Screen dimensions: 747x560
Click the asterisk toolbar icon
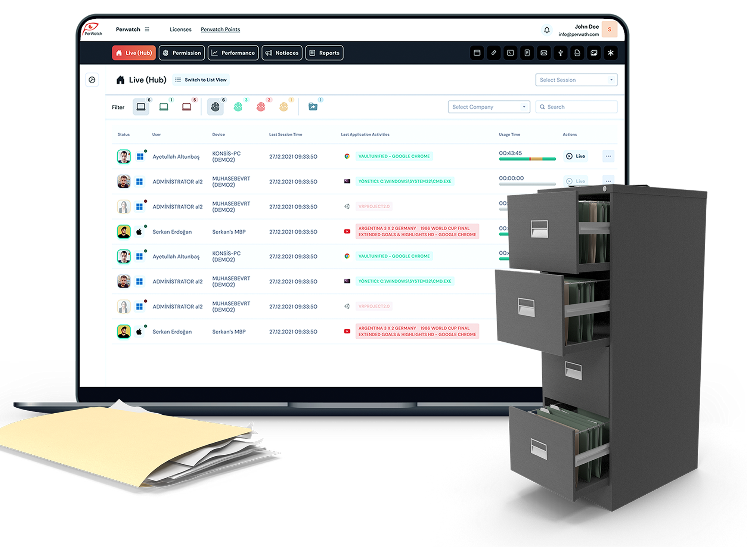coord(611,53)
